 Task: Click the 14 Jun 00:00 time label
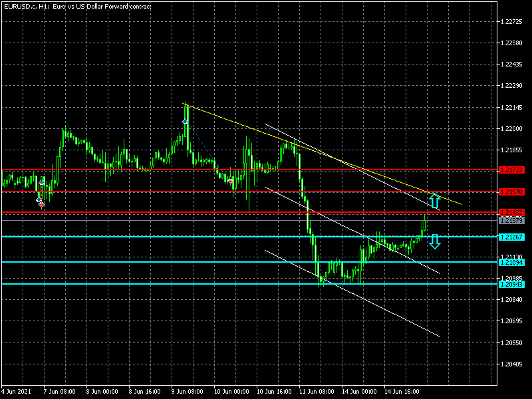[x=359, y=392]
